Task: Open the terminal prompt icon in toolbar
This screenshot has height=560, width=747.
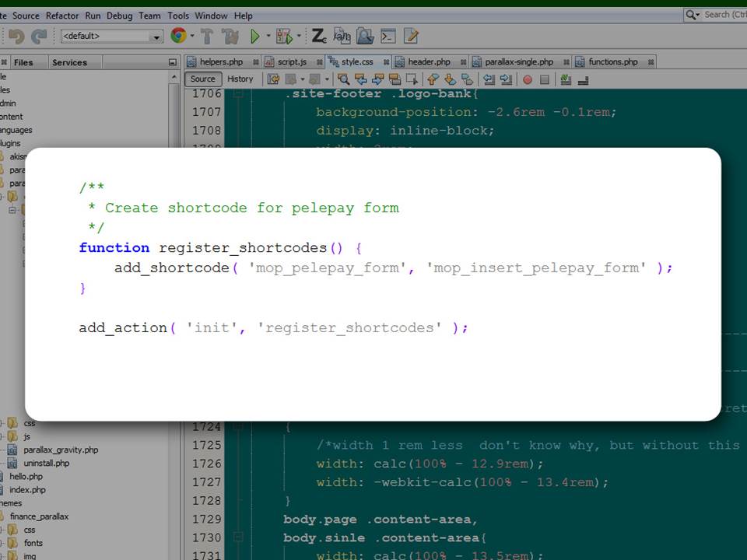Action: [388, 37]
